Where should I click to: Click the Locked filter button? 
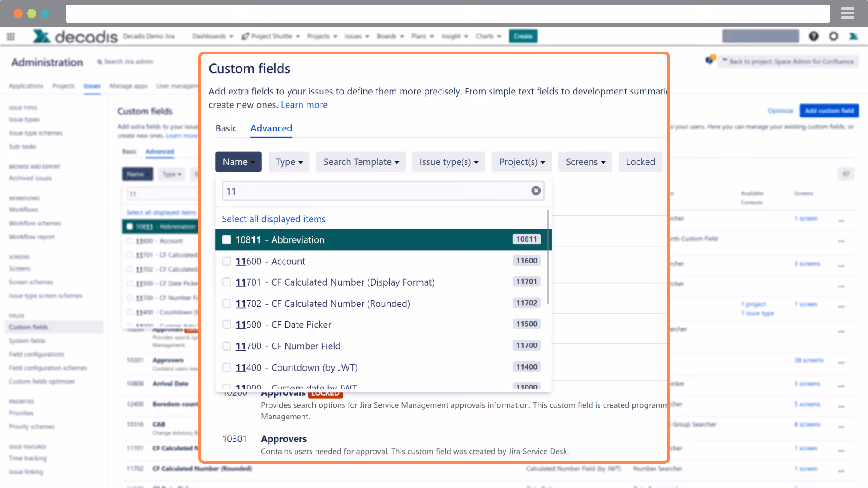click(640, 162)
